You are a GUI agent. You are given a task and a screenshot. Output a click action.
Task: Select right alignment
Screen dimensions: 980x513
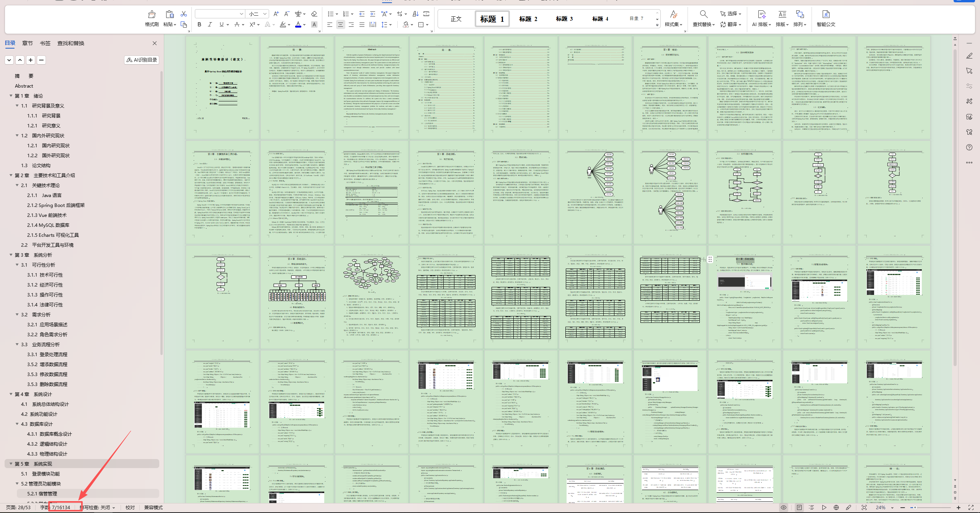point(351,24)
